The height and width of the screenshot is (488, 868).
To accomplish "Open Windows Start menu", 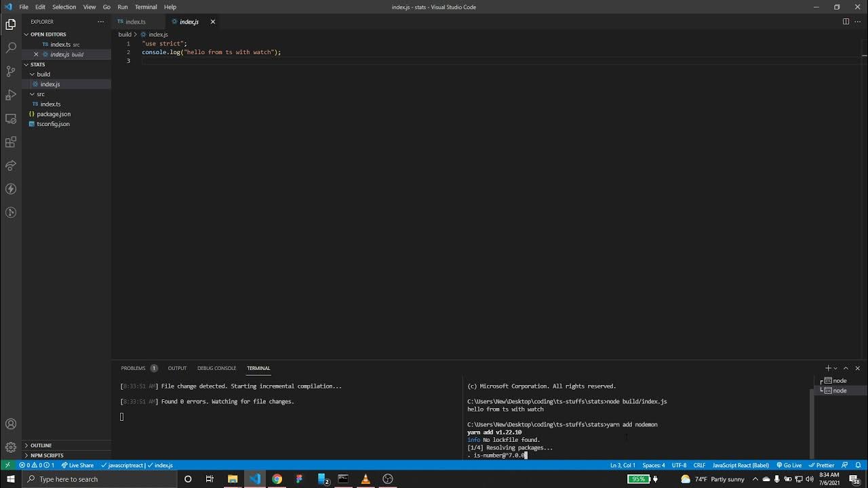I will click(x=11, y=479).
